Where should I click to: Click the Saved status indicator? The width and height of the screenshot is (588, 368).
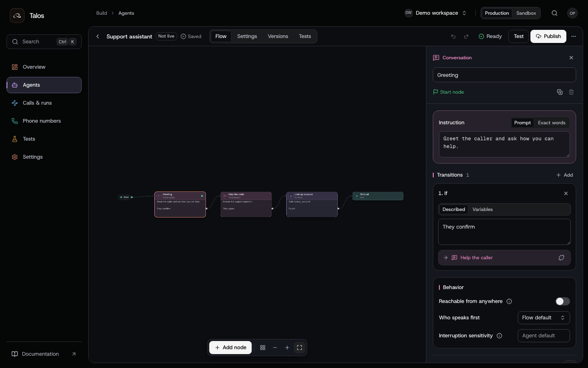pos(191,36)
